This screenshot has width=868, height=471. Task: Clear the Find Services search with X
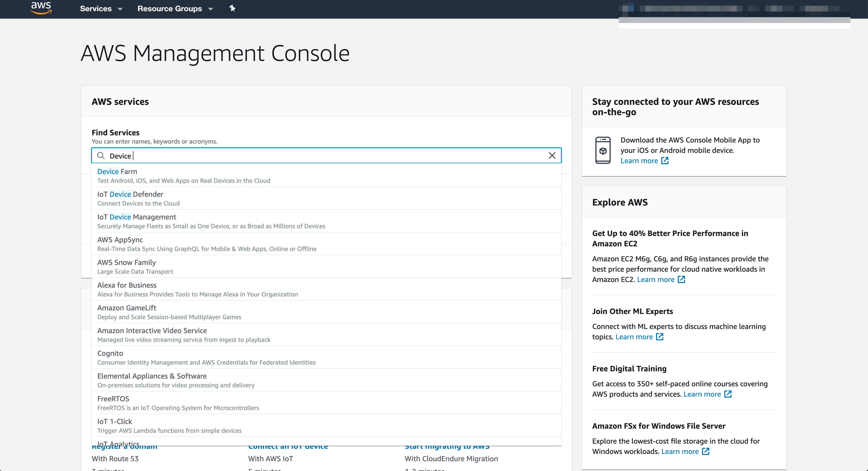point(552,155)
